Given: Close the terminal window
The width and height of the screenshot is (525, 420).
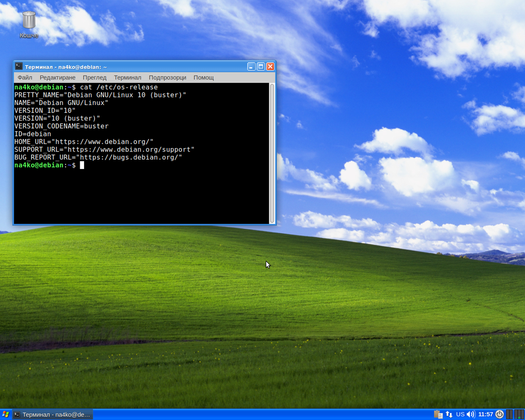Looking at the screenshot, I should (x=270, y=67).
